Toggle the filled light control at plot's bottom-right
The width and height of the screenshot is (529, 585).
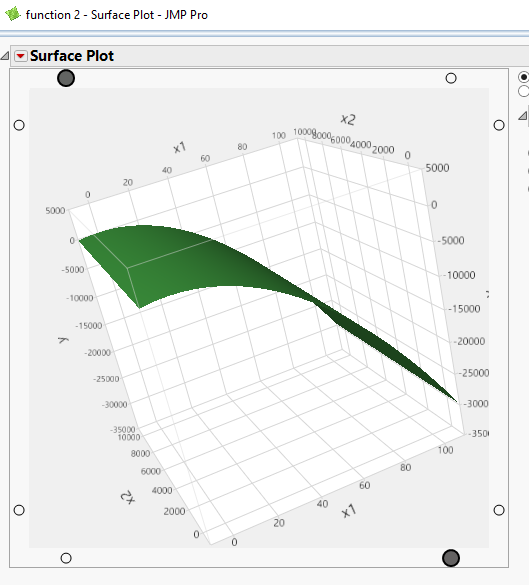451,558
